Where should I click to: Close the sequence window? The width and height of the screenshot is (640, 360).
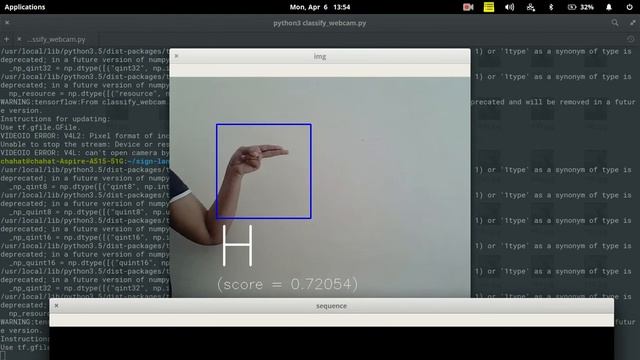click(56, 306)
